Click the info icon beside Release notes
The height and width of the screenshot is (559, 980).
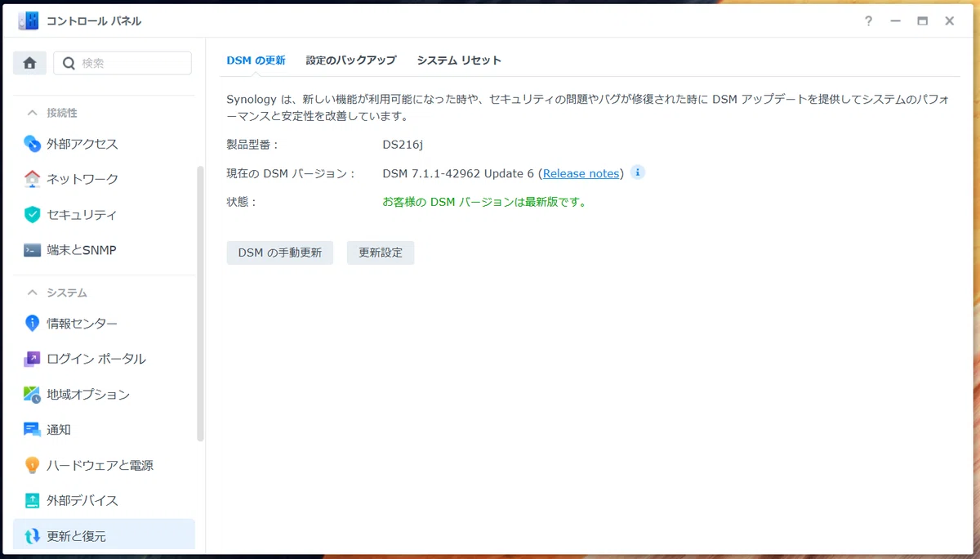point(638,172)
